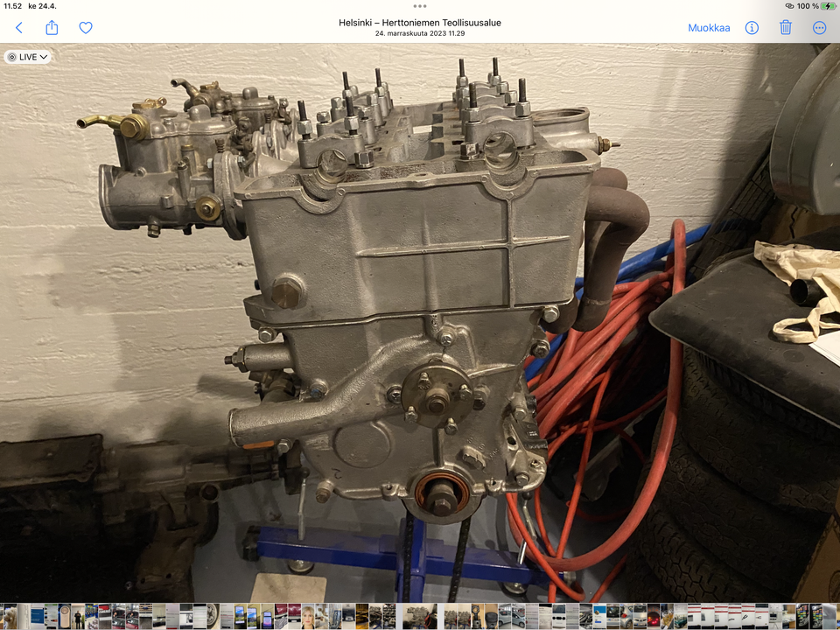Viewport: 840px width, 630px height.
Task: Open the photo info (i) panel
Action: coord(752,28)
